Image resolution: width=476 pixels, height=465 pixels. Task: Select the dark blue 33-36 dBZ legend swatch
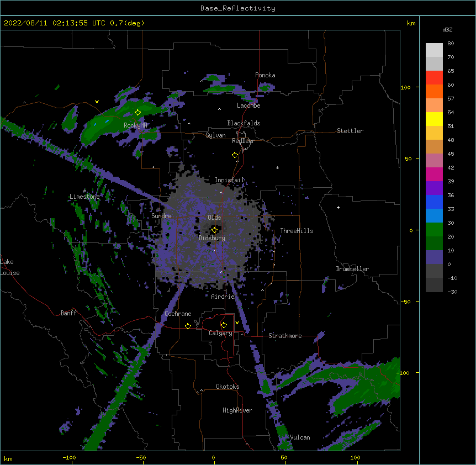coord(434,202)
